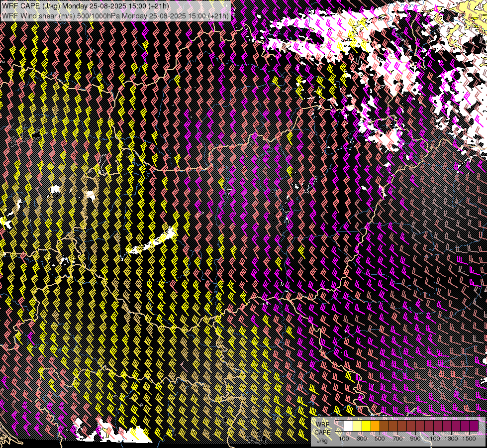The height and width of the screenshot is (448, 487).
Task: Select the pale yellow CAPE legend swatch
Action: [358, 426]
